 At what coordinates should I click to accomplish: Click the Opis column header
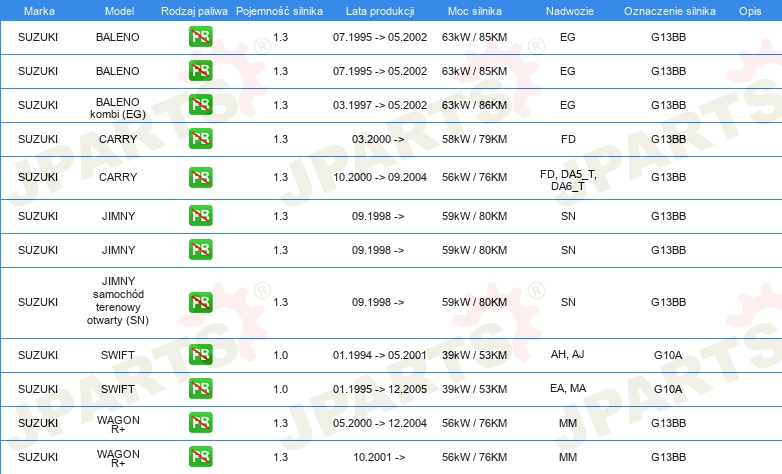(x=750, y=11)
